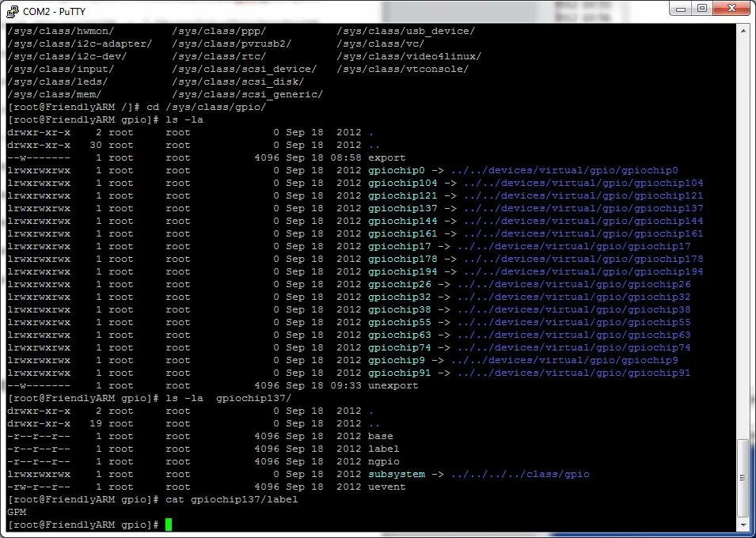Click the scrollbar down arrow

click(x=743, y=524)
